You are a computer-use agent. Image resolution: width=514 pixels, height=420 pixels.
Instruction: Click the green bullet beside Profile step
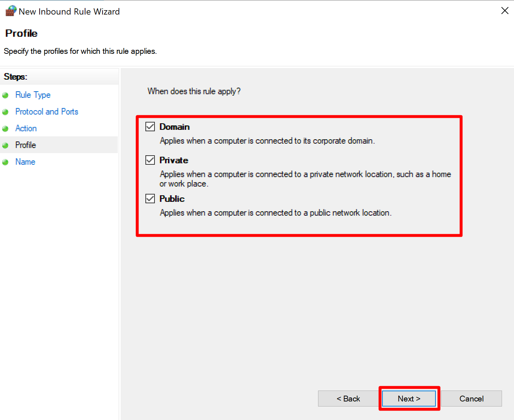coord(5,145)
